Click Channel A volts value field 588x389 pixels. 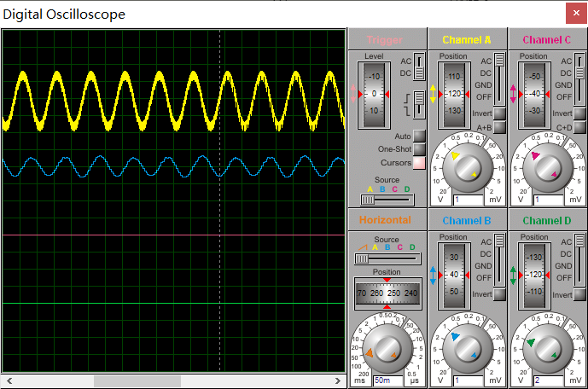pos(469,200)
